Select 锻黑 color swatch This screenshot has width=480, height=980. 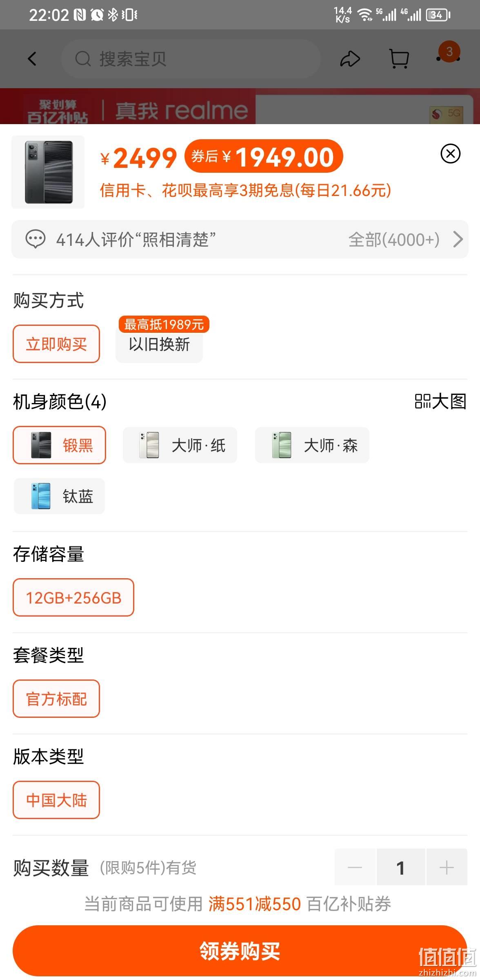59,445
